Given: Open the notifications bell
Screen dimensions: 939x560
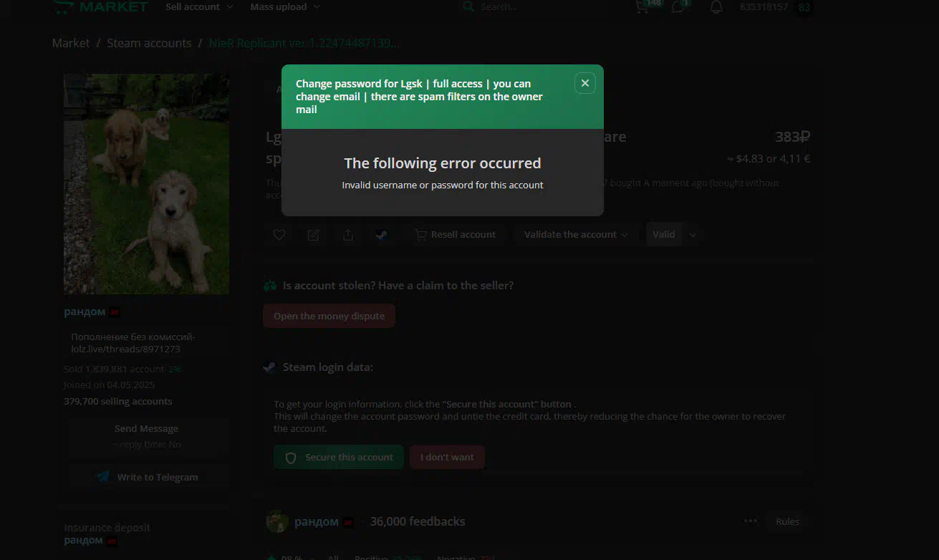Looking at the screenshot, I should 716,7.
